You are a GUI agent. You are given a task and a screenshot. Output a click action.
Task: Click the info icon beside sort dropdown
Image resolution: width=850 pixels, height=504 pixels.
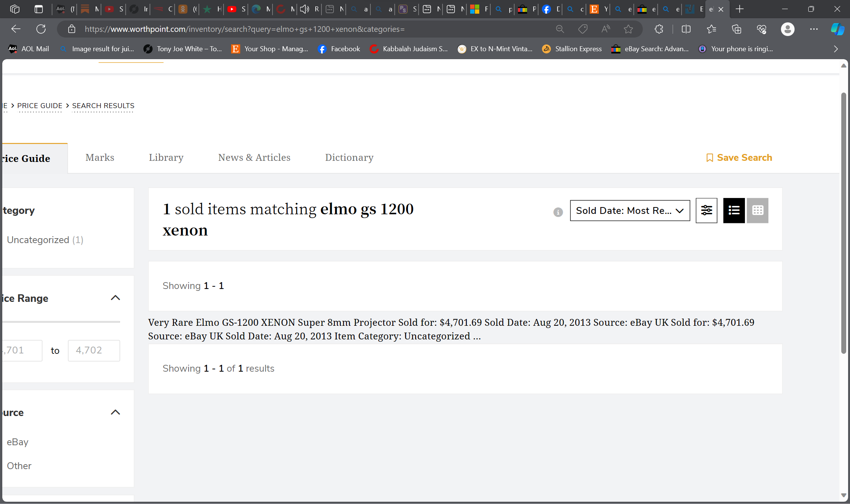pyautogui.click(x=558, y=212)
